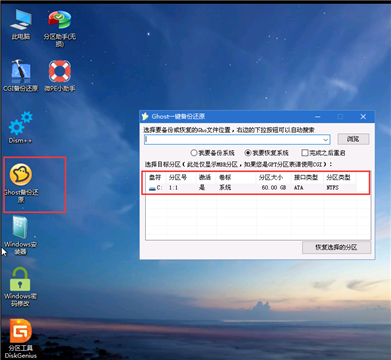The image size is (391, 360).
Task: Launch 分区助手(无损) desktop icon
Action: [x=60, y=28]
